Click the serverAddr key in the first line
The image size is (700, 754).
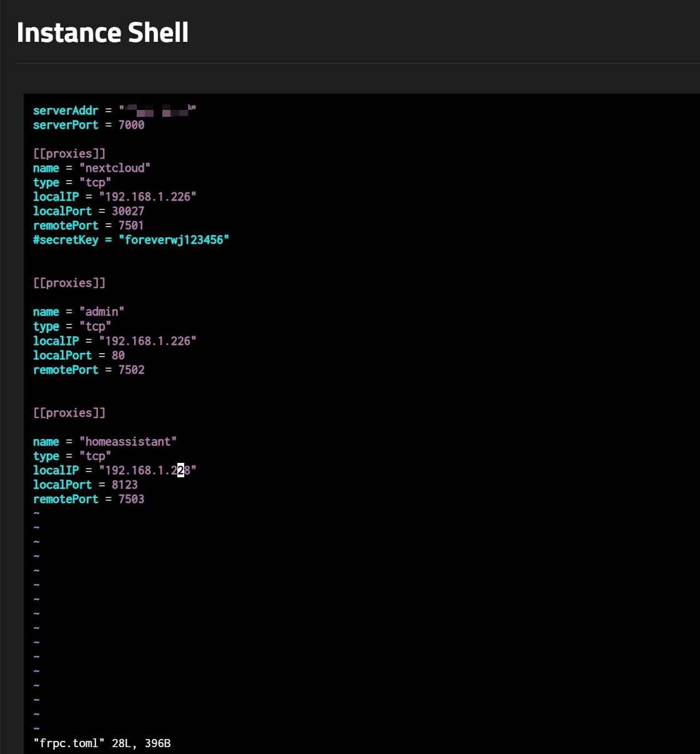(66, 111)
